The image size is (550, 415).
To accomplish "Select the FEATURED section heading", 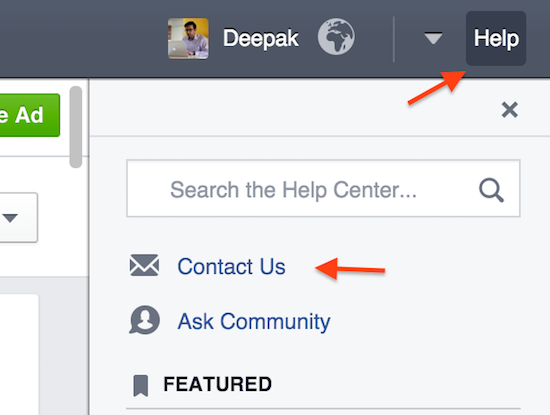I will click(x=217, y=384).
